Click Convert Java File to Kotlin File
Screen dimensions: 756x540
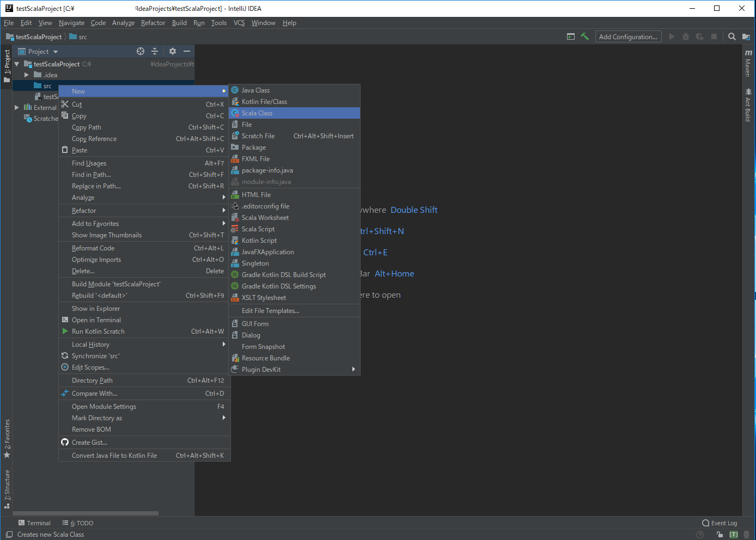pyautogui.click(x=144, y=456)
